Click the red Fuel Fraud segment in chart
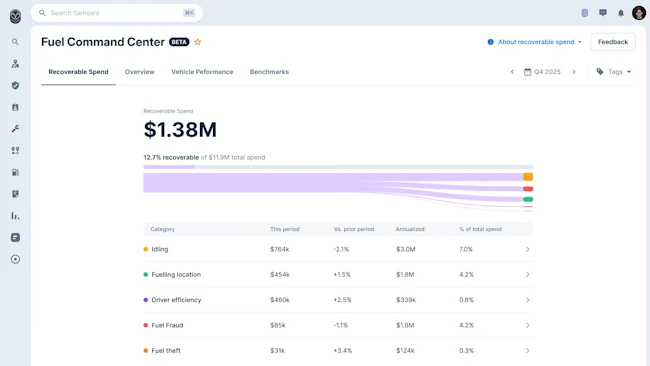 coord(528,189)
